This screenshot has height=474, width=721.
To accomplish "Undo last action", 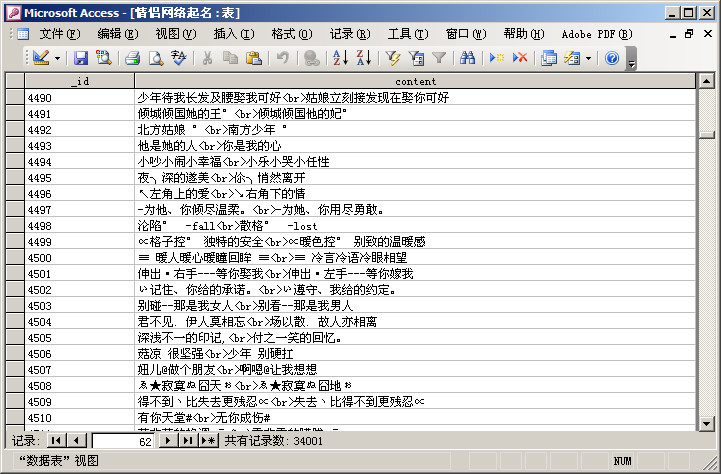I will pos(282,58).
